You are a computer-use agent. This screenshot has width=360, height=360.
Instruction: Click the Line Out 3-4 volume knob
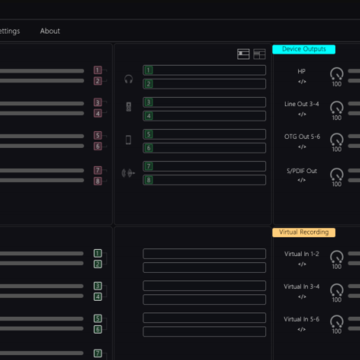point(337,107)
